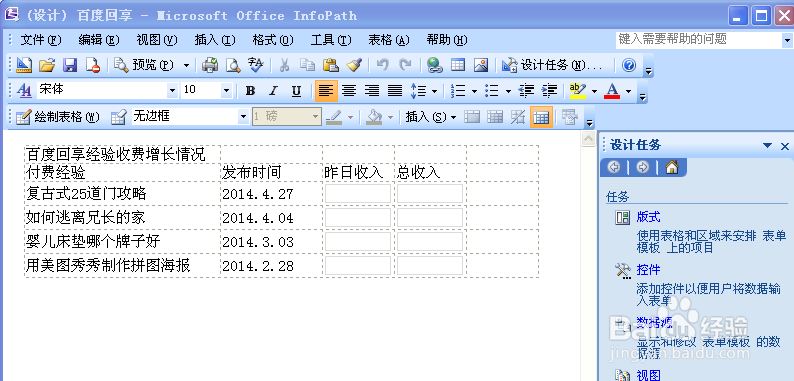794x381 pixels.
Task: Toggle italic formatting
Action: 273,91
